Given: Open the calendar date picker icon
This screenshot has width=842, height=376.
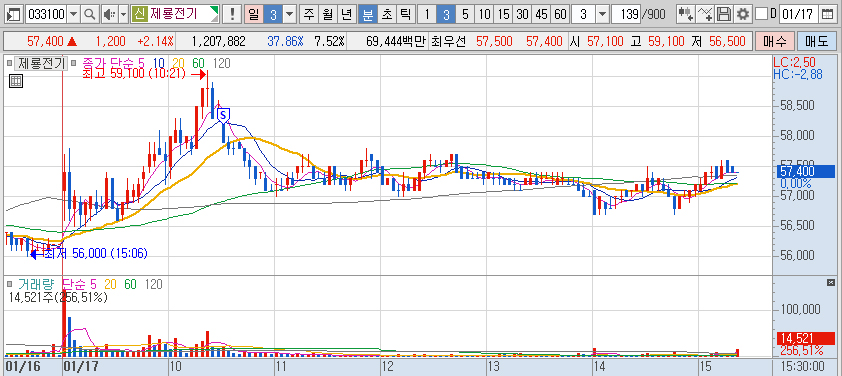Looking at the screenshot, I should [828, 15].
